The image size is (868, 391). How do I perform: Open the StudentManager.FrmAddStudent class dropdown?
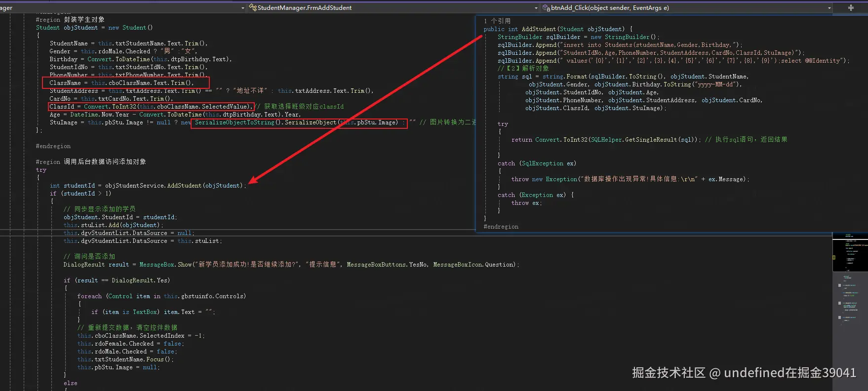coord(393,7)
